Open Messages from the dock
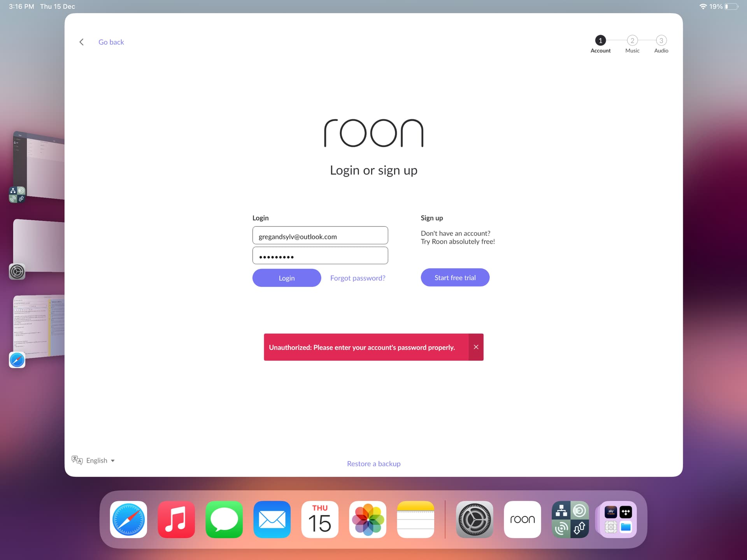This screenshot has height=560, width=747. click(224, 520)
